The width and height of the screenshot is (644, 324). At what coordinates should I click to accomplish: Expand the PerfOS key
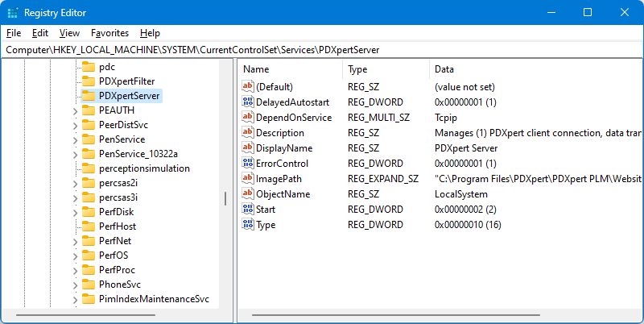coord(75,256)
